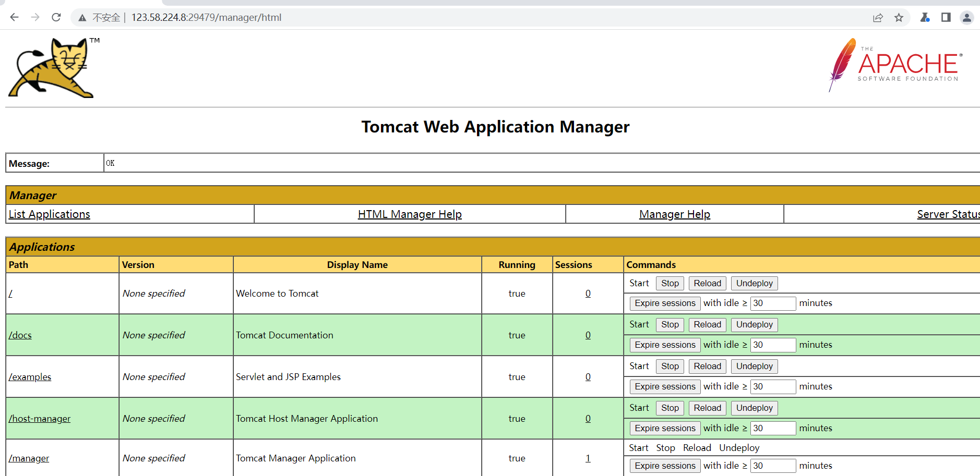980x476 pixels.
Task: Expire sessions for /manager
Action: [x=665, y=466]
